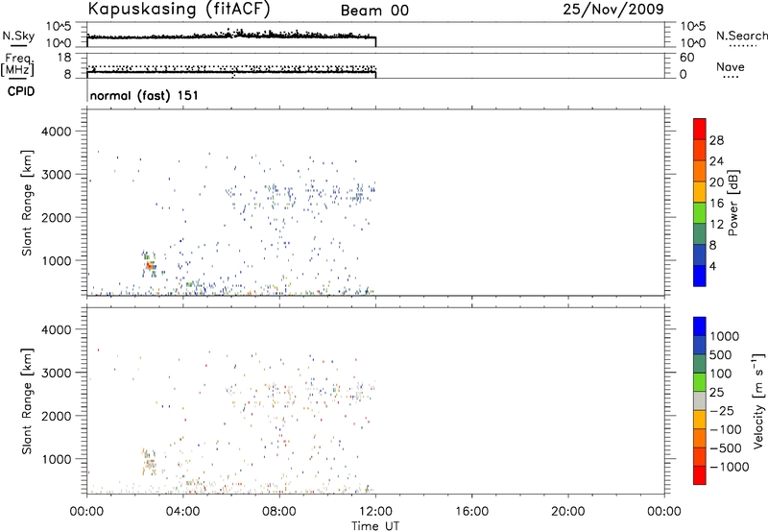Click the 'Power [dB]' colorbar label
The image size is (768, 532).
732,203
